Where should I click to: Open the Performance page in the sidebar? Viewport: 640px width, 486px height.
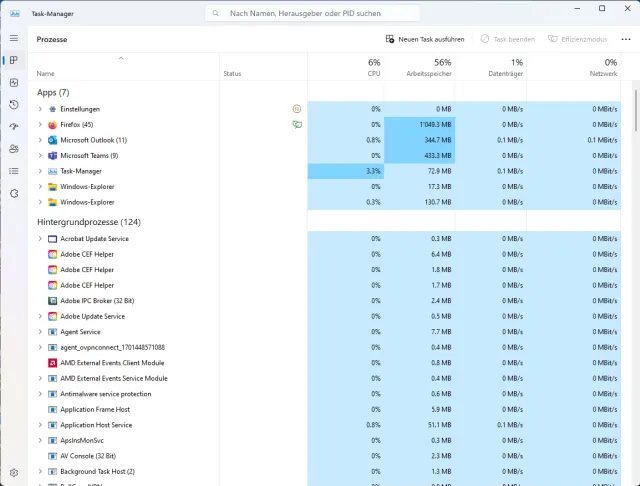(14, 83)
